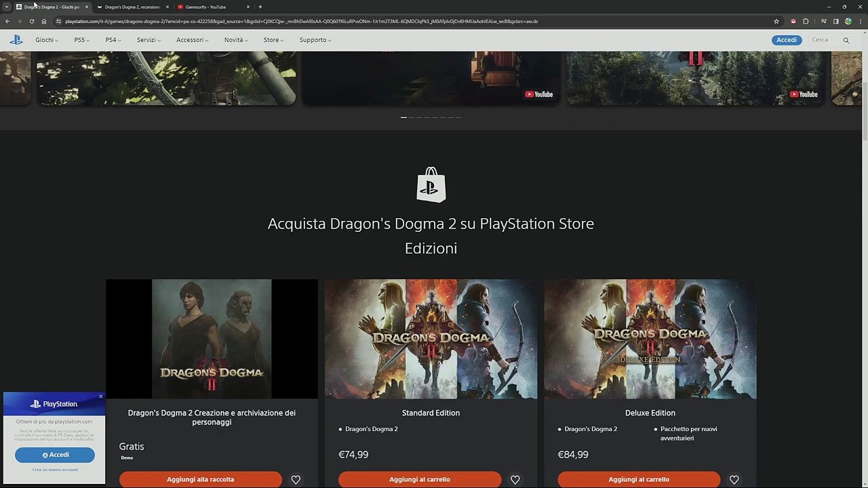Viewport: 868px width, 488px height.
Task: Jump to the last carousel indicator dash
Action: [458, 117]
